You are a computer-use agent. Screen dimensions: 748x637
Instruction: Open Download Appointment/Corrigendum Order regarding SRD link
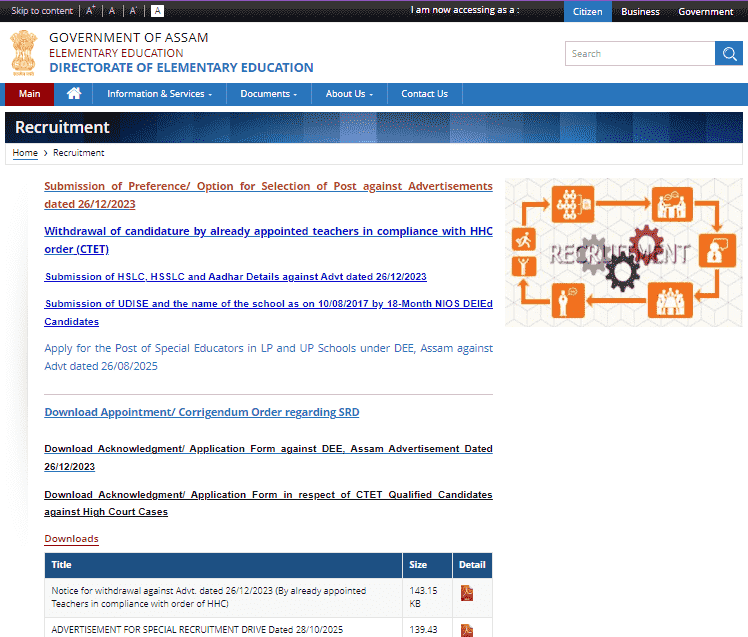pyautogui.click(x=201, y=412)
